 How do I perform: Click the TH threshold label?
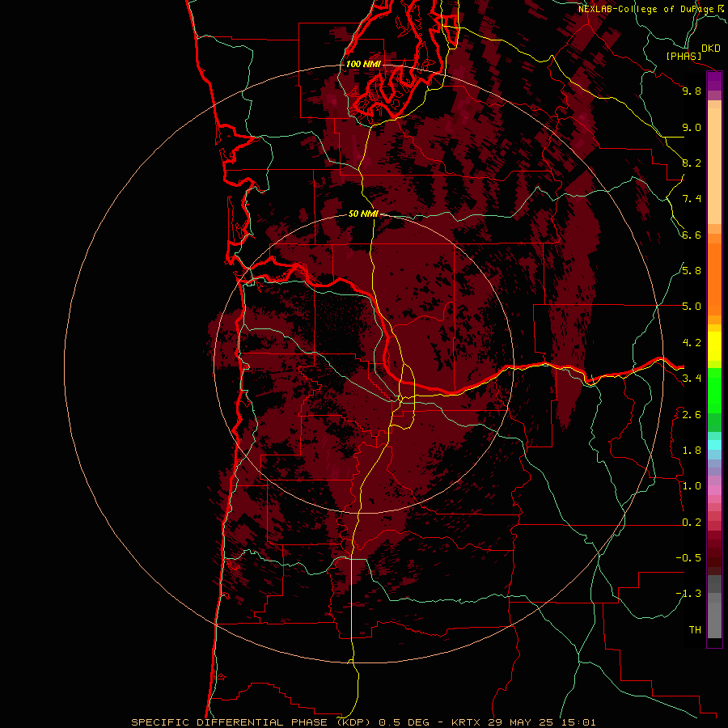click(695, 630)
